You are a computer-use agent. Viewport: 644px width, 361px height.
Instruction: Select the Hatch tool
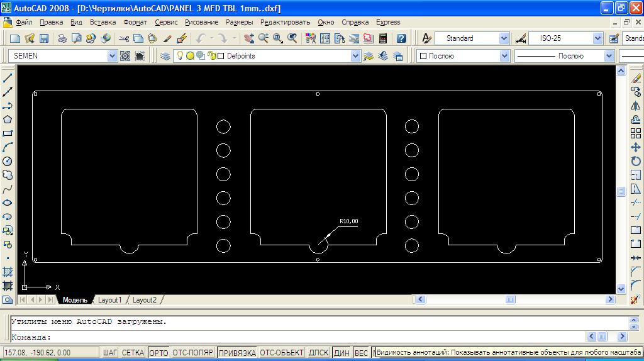pos(8,272)
